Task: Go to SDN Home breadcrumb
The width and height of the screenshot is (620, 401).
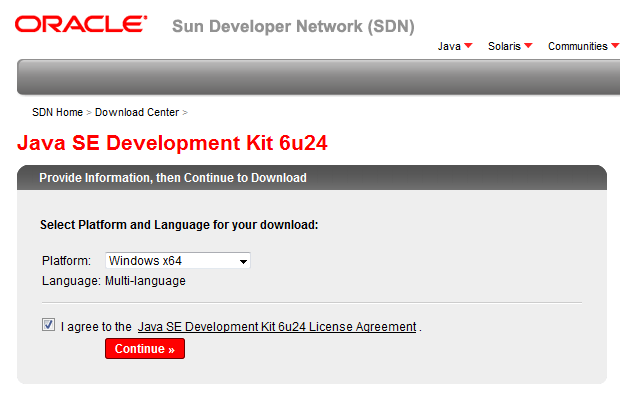Action: (57, 112)
